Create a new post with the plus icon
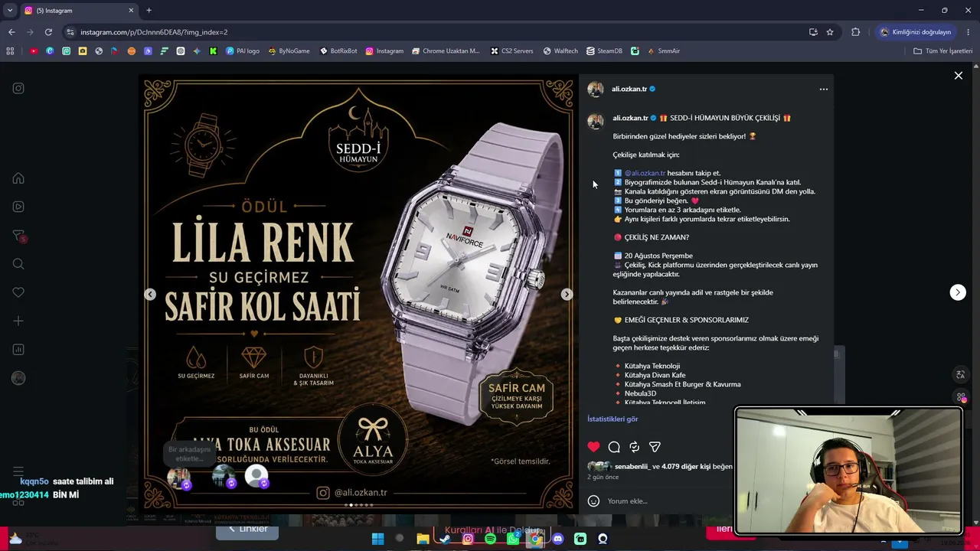980x551 pixels. click(18, 321)
